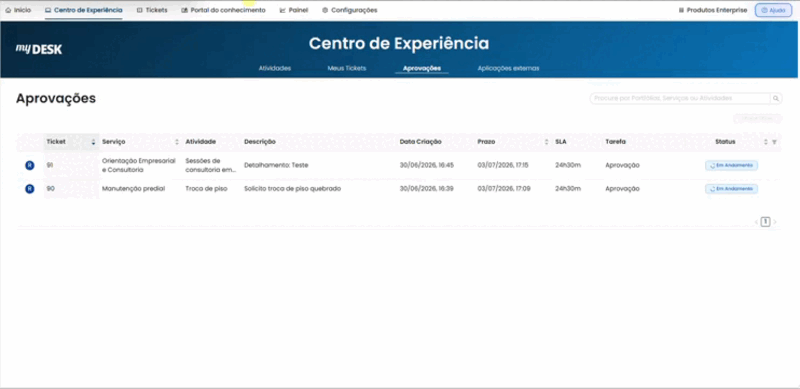Image resolution: width=800 pixels, height=389 pixels.
Task: Click the Data Criação column header
Action: [420, 142]
